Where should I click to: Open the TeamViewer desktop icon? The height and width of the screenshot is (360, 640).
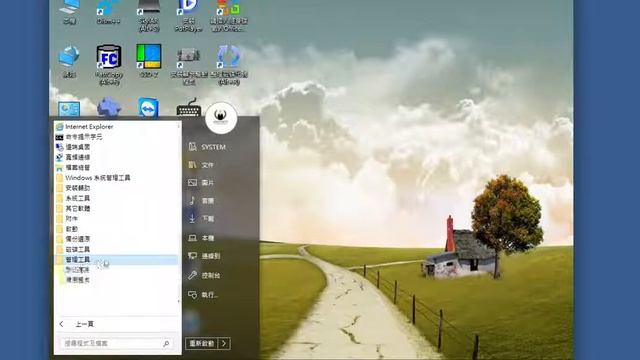pos(148,108)
